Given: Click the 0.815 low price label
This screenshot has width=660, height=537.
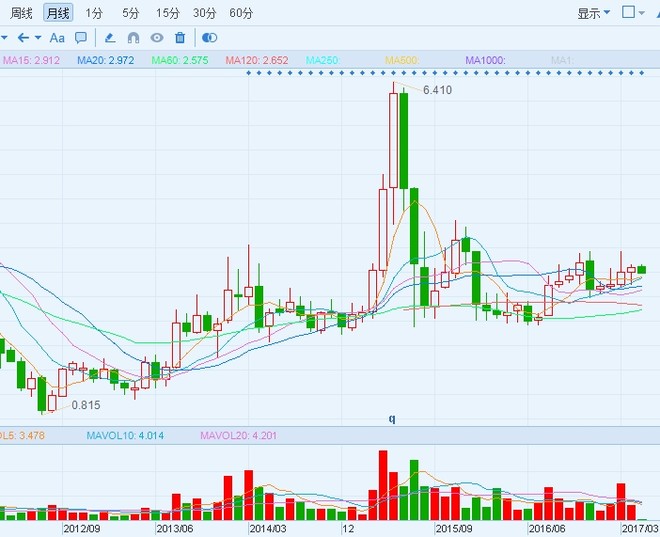Looking at the screenshot, I should tap(86, 405).
